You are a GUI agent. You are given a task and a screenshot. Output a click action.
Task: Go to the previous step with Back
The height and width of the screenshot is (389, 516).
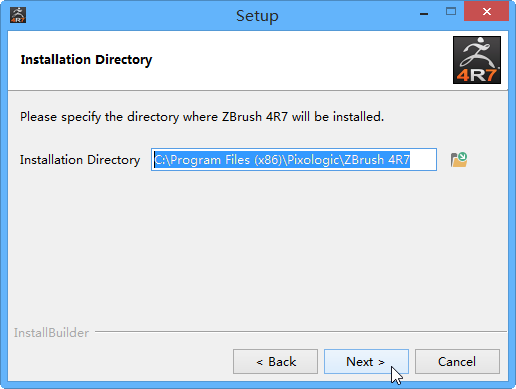tap(275, 362)
